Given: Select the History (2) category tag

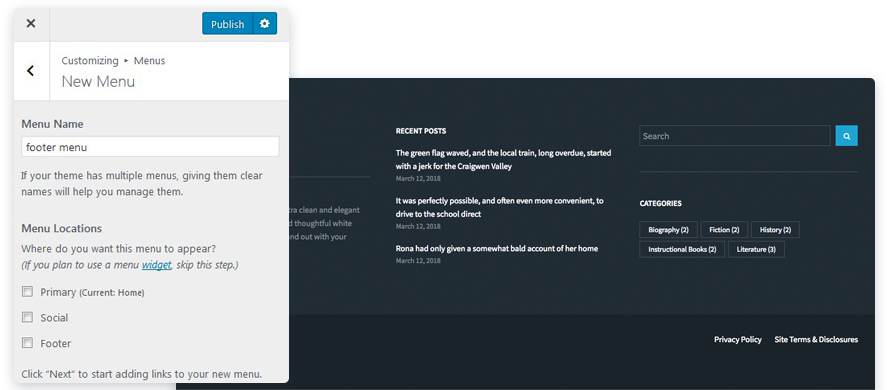Looking at the screenshot, I should [775, 230].
